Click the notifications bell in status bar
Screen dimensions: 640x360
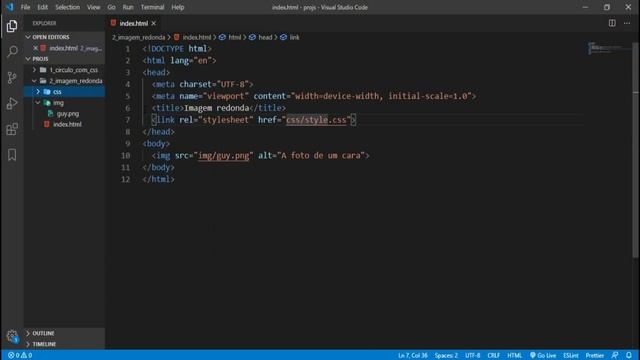pyautogui.click(x=629, y=355)
